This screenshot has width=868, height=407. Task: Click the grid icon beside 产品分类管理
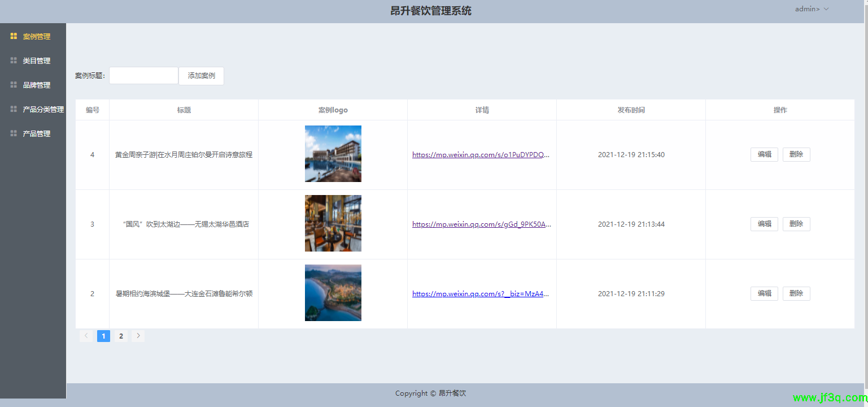(x=13, y=109)
